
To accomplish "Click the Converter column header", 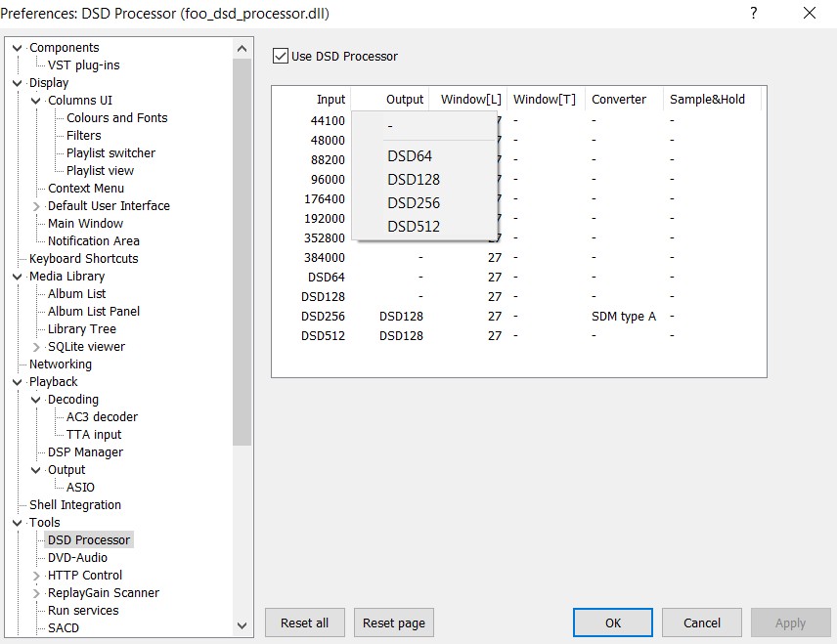I will tap(619, 99).
